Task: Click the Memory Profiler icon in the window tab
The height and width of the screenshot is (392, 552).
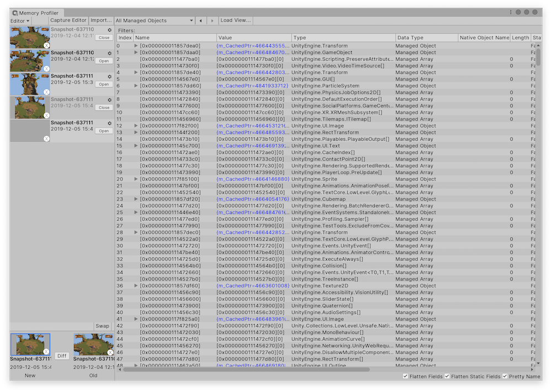Action: click(x=16, y=12)
